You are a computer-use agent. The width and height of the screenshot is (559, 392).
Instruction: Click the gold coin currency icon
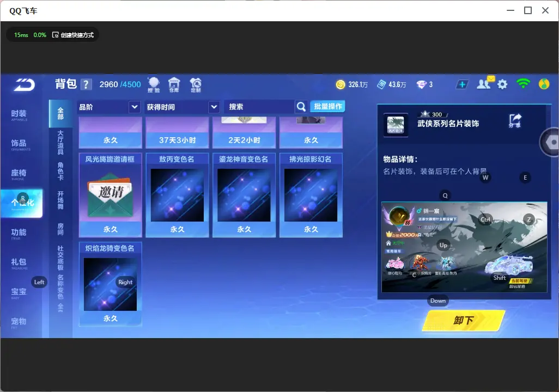click(x=341, y=84)
